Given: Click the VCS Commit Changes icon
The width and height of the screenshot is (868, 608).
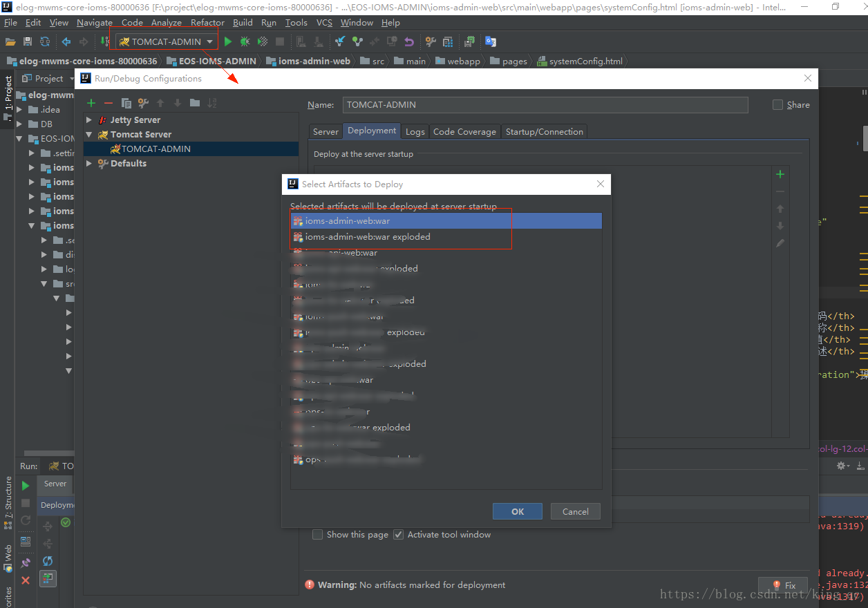Looking at the screenshot, I should pos(357,42).
